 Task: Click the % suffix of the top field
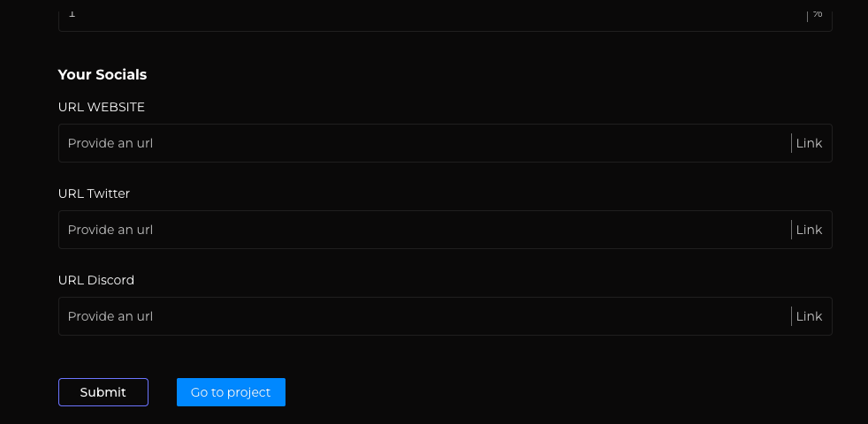tap(818, 13)
